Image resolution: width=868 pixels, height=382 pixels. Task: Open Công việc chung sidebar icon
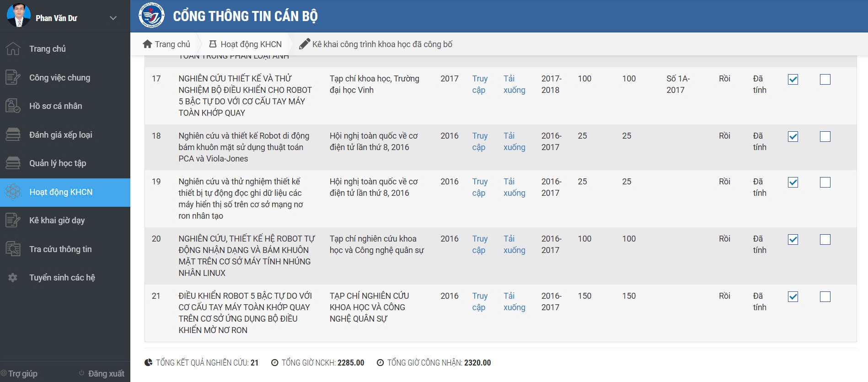[13, 77]
